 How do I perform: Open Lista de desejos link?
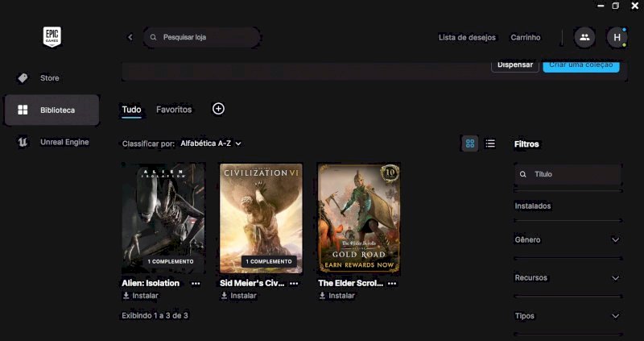pyautogui.click(x=469, y=37)
